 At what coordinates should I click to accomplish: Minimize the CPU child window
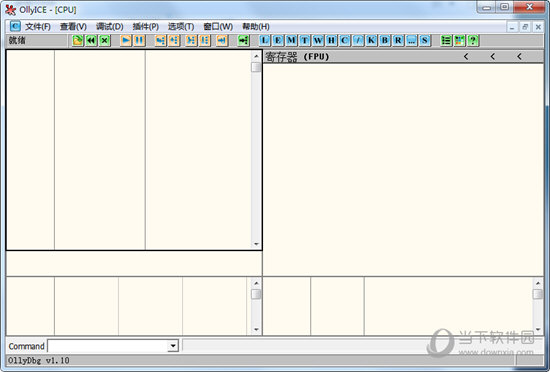click(x=512, y=27)
